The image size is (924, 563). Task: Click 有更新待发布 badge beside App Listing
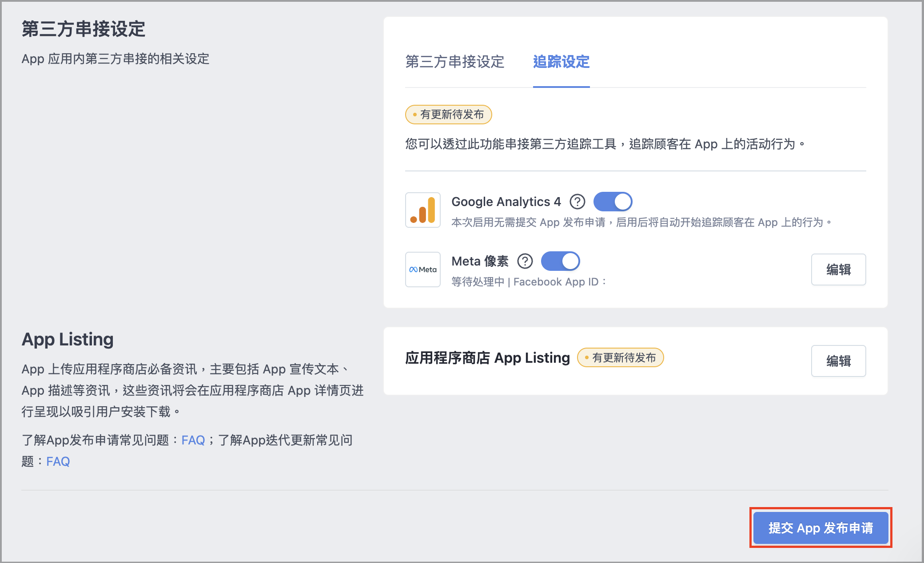tap(620, 357)
